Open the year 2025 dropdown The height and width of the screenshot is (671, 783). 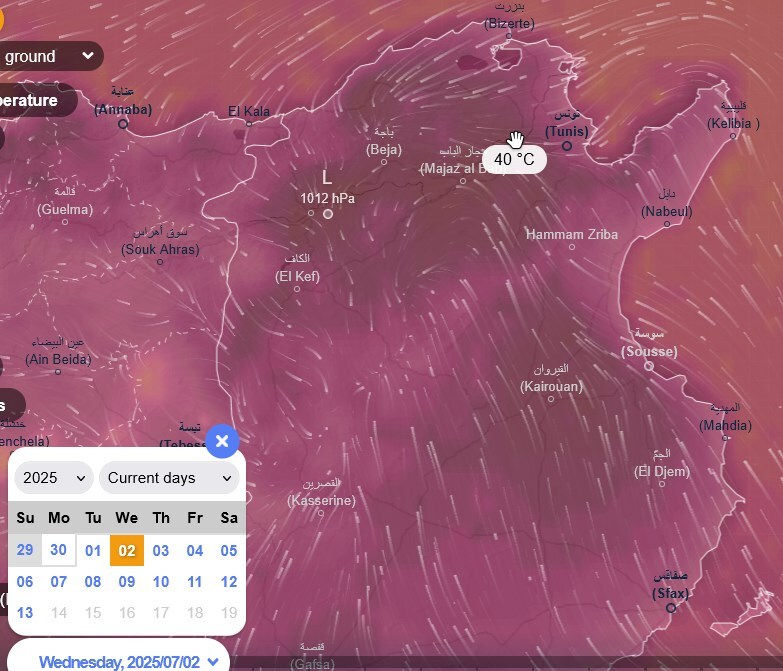[54, 478]
